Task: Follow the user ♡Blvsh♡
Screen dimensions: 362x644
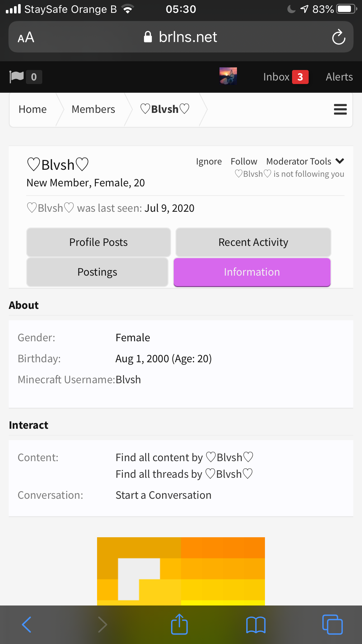Action: pos(244,161)
